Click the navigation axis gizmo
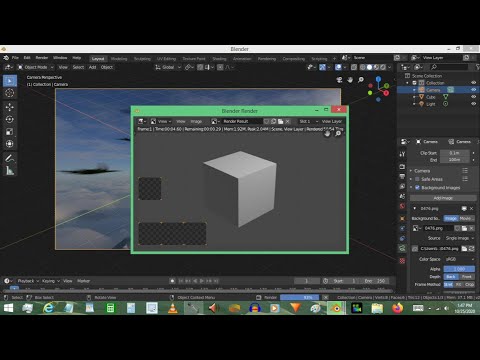Viewport: 480px width, 360px height. click(379, 89)
